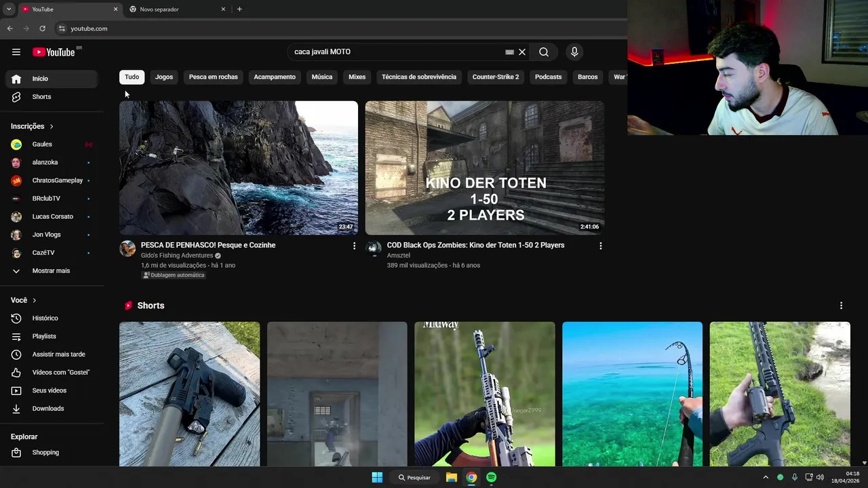Open Gido's Fishing Adventures channel avatar
868x488 pixels.
(x=127, y=249)
